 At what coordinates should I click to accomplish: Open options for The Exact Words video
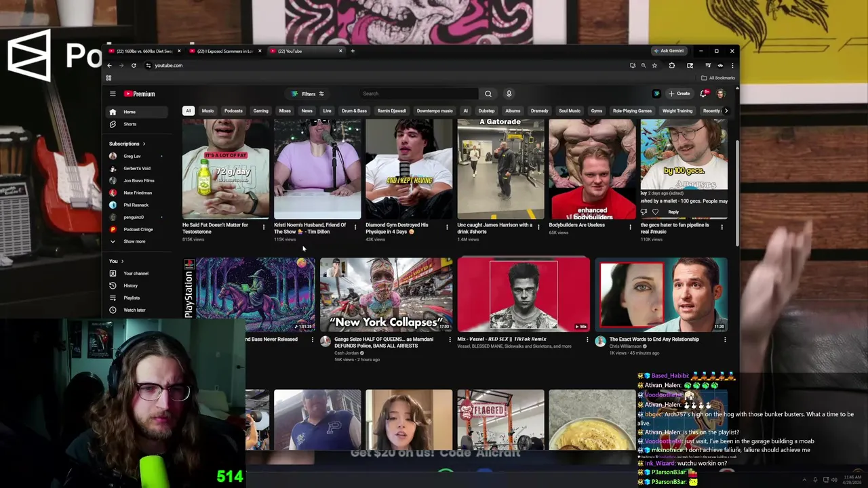(x=725, y=340)
